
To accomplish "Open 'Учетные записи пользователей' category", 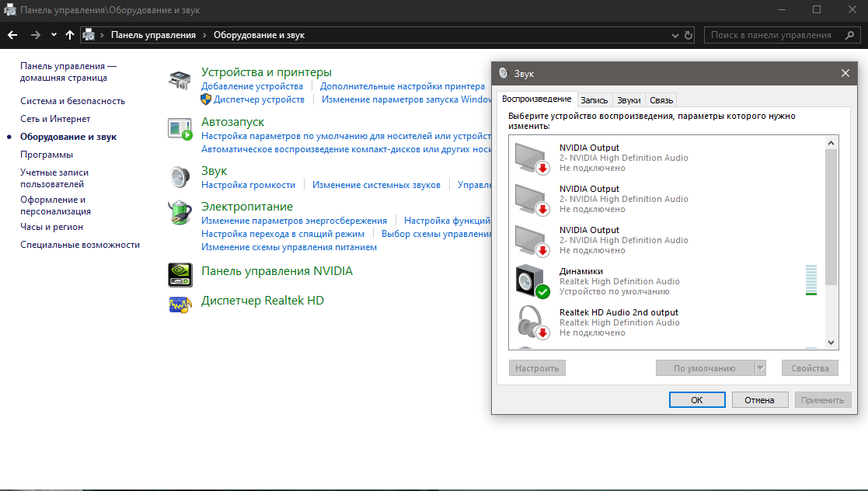I will [x=54, y=178].
